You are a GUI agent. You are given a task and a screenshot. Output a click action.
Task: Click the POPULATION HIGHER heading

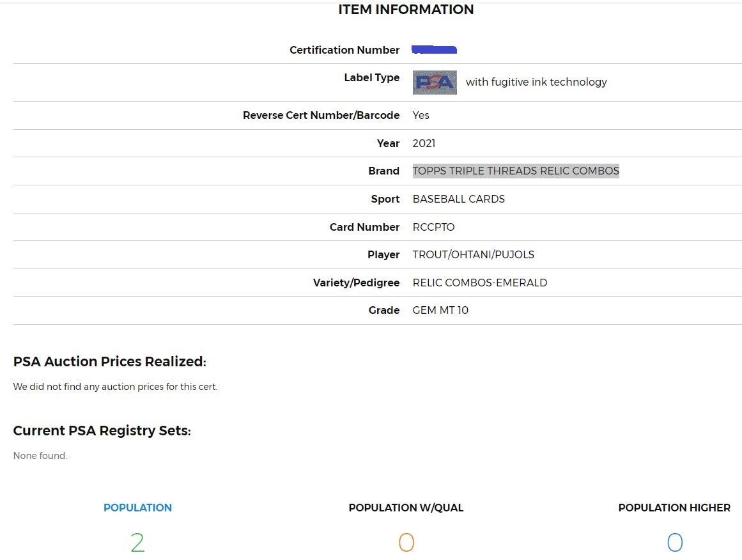[674, 508]
